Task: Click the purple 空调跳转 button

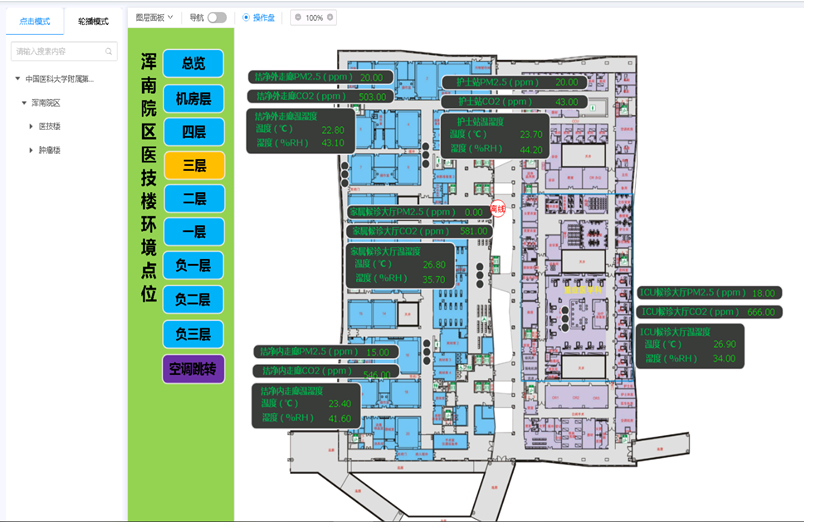Action: coord(194,368)
